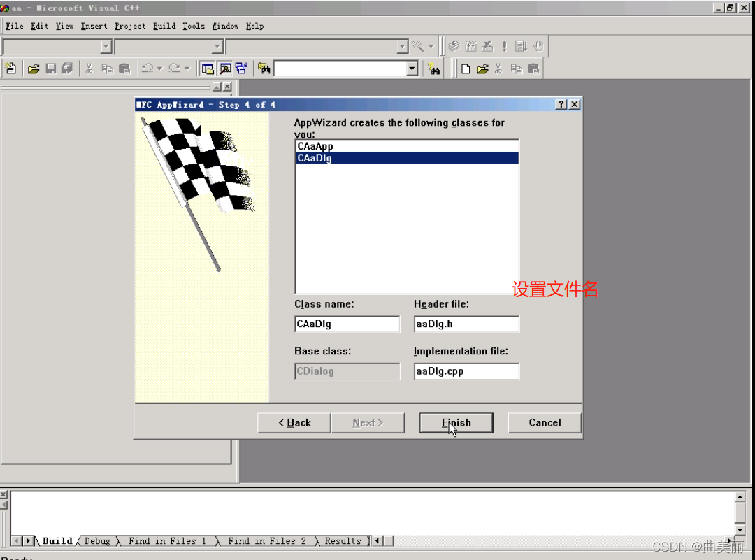Click the Execute Program exclamation icon

point(504,46)
